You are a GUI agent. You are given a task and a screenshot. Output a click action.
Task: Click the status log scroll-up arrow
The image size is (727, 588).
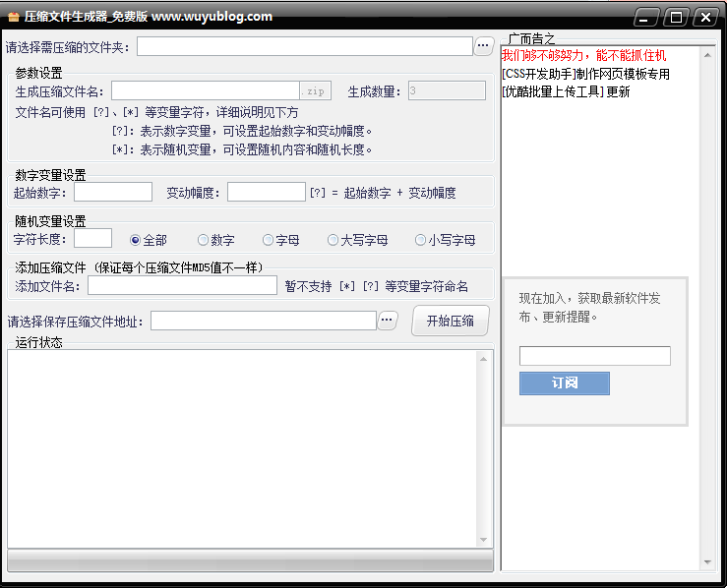click(483, 359)
